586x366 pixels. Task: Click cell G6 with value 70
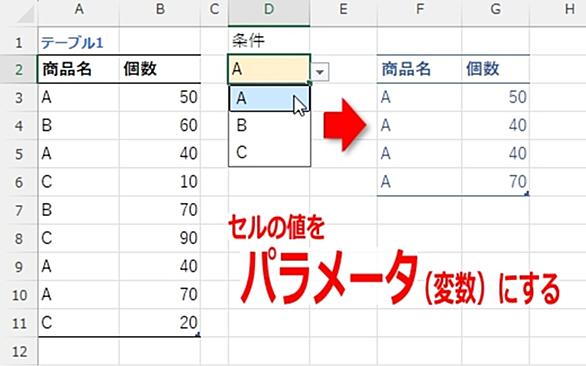pyautogui.click(x=496, y=182)
